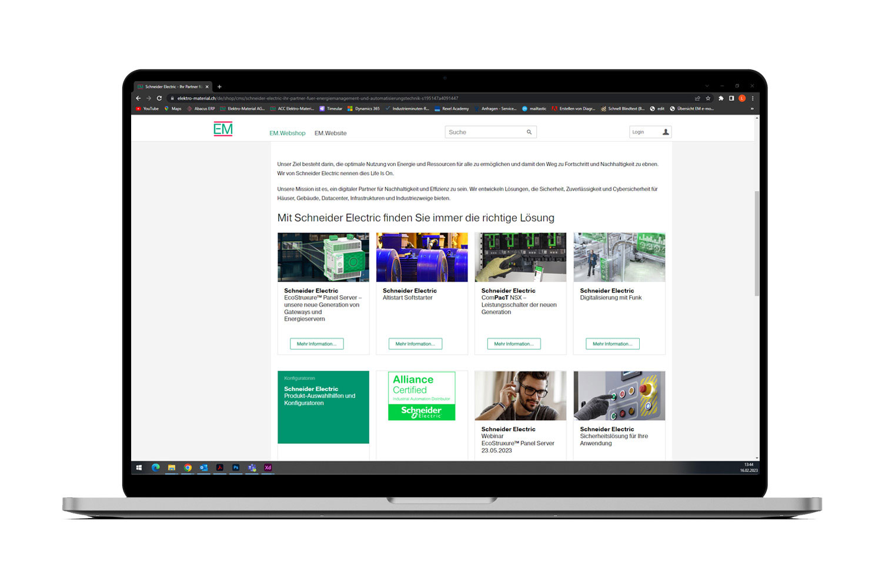Open the Webinar man with headphones image
The height and width of the screenshot is (588, 882).
tap(521, 396)
